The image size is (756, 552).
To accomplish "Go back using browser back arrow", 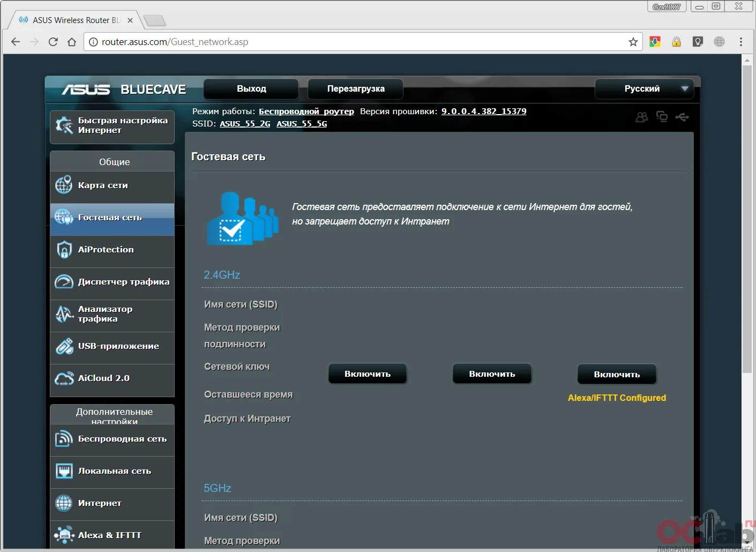I will pyautogui.click(x=16, y=42).
